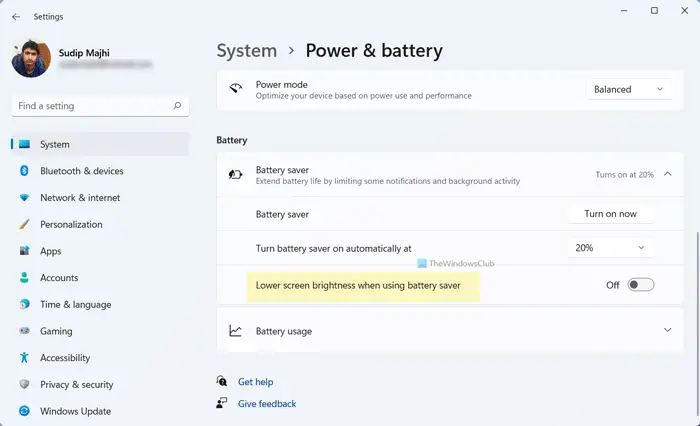This screenshot has width=700, height=426.
Task: Click the Accessibility figure icon
Action: [x=24, y=357]
